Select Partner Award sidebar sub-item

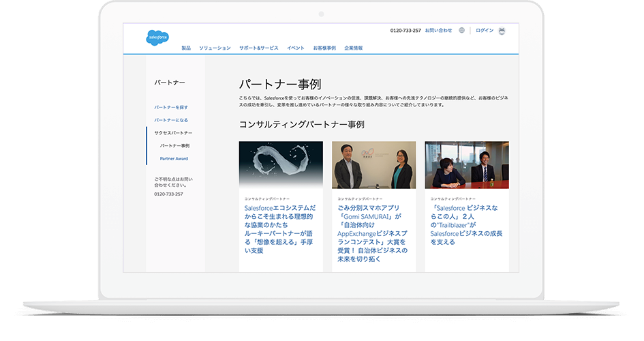tap(174, 159)
